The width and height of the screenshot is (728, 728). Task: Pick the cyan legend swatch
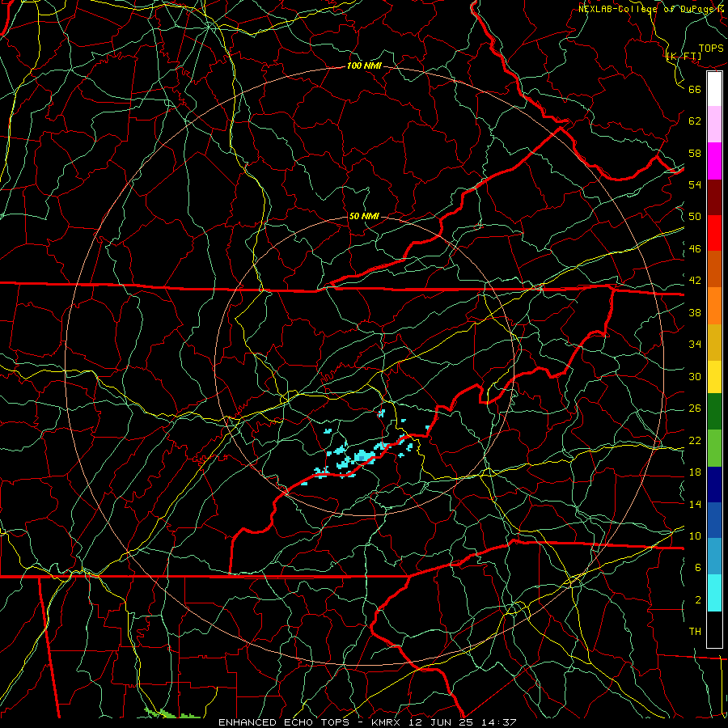tap(714, 593)
